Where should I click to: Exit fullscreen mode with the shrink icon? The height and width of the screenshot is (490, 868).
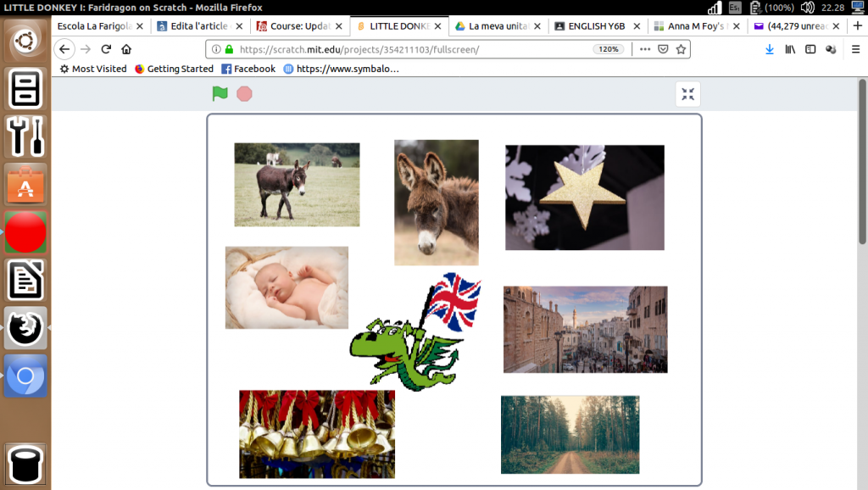(687, 94)
